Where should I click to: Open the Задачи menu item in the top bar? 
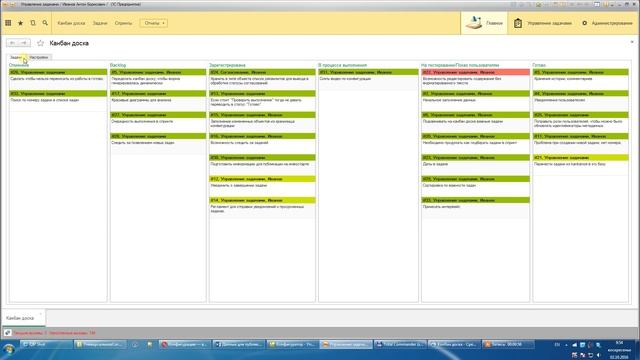coord(100,23)
